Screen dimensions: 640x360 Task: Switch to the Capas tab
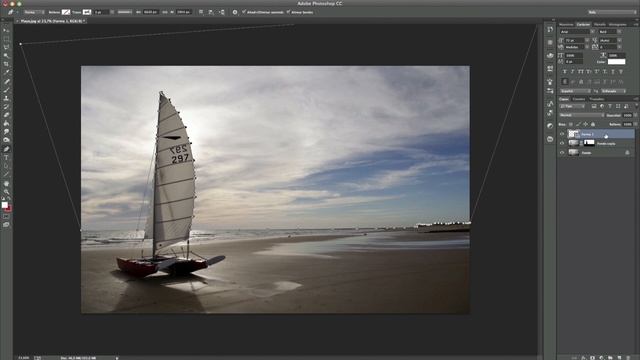[x=564, y=99]
